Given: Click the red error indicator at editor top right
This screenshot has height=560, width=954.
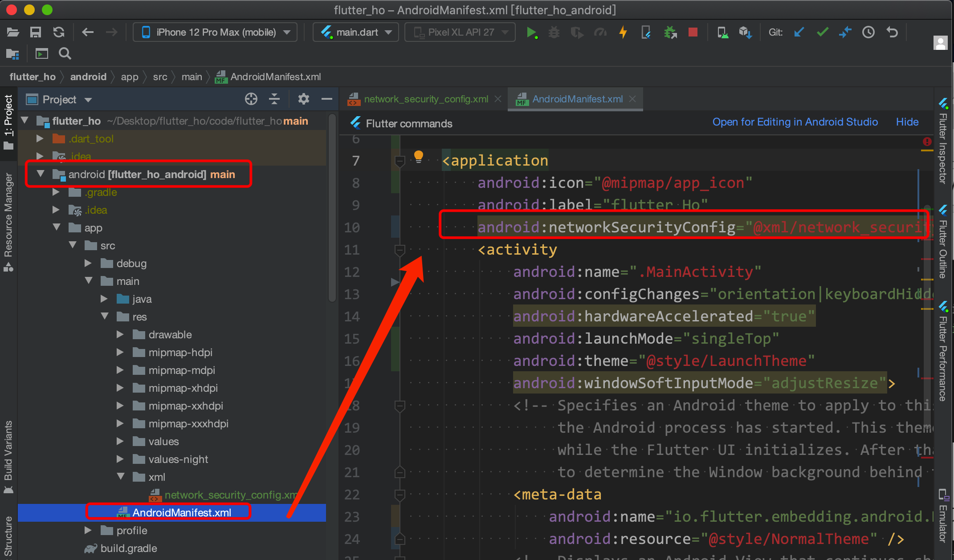Looking at the screenshot, I should (927, 142).
